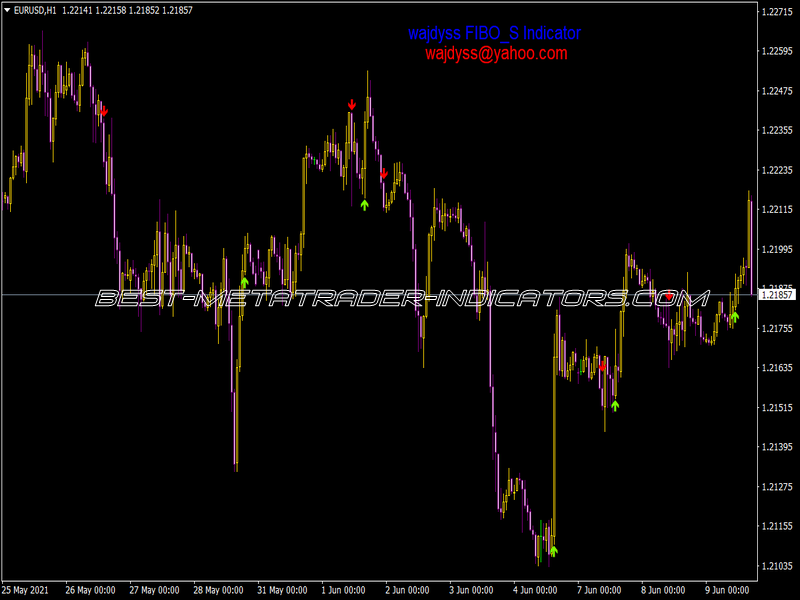Click price scale level 1.22475
This screenshot has height=600, width=800.
777,91
